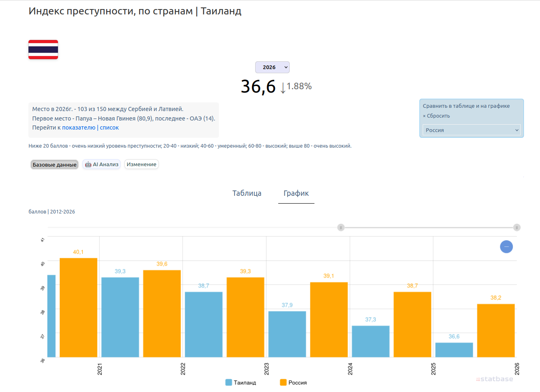Click the robot icon in AI Анализ

tap(88, 165)
